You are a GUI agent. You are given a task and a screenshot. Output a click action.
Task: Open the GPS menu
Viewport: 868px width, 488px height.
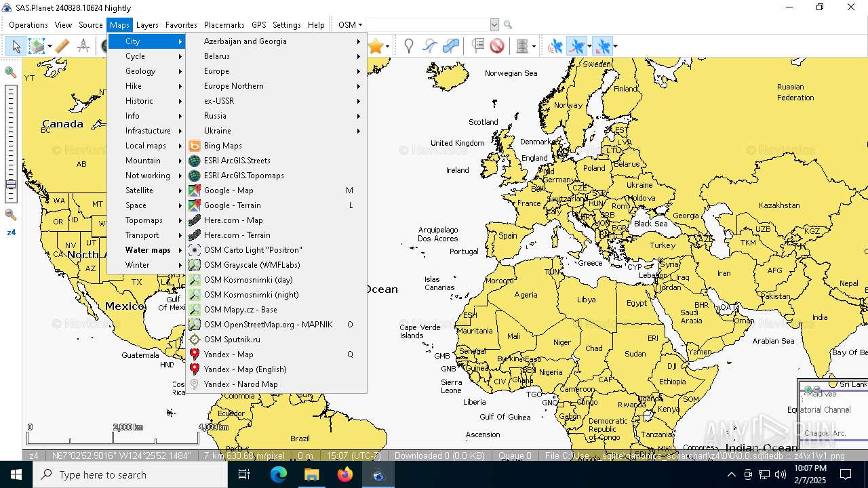pos(258,24)
